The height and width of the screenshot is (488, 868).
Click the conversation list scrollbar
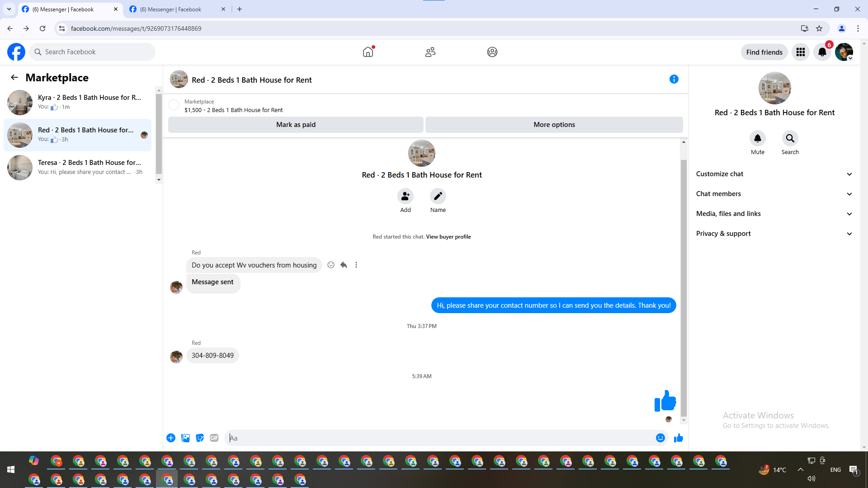click(x=159, y=133)
